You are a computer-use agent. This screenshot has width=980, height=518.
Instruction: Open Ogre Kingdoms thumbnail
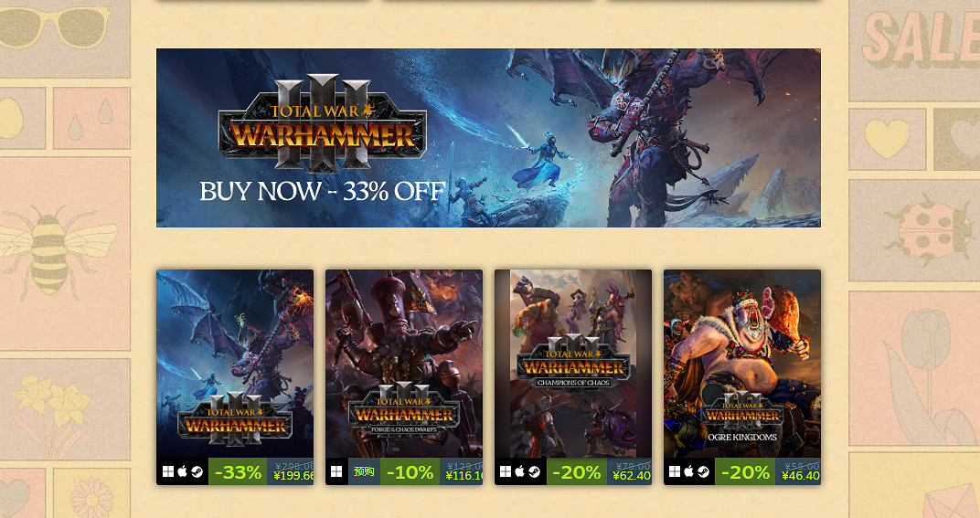742,364
